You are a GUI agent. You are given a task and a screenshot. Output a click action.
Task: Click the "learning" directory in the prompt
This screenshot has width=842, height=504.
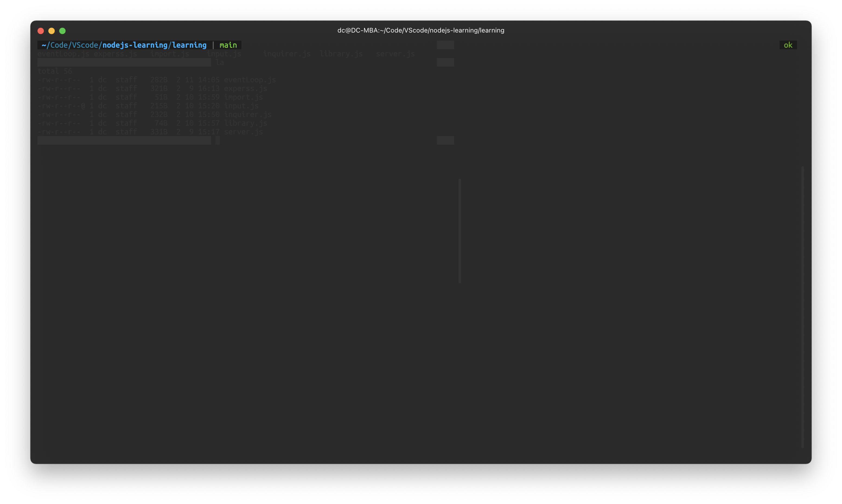189,45
